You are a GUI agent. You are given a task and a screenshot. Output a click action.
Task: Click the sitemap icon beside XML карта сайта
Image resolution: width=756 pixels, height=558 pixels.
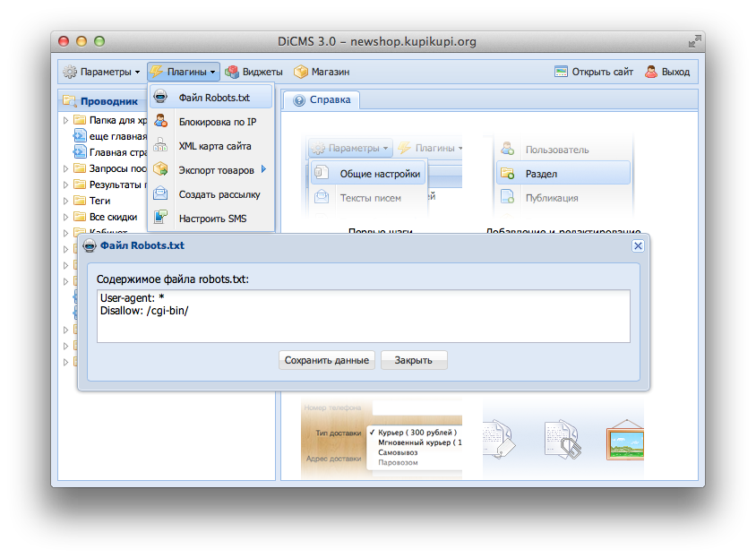click(160, 145)
